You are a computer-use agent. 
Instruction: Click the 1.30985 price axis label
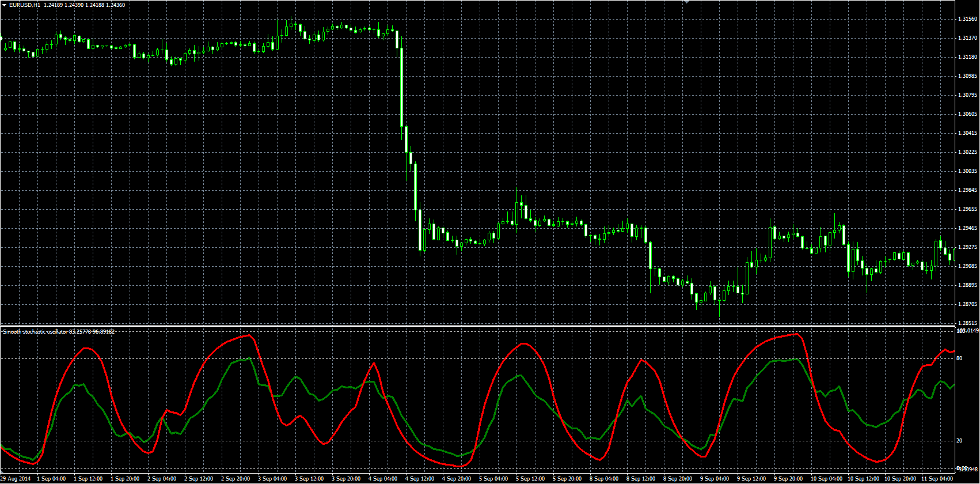pos(967,76)
